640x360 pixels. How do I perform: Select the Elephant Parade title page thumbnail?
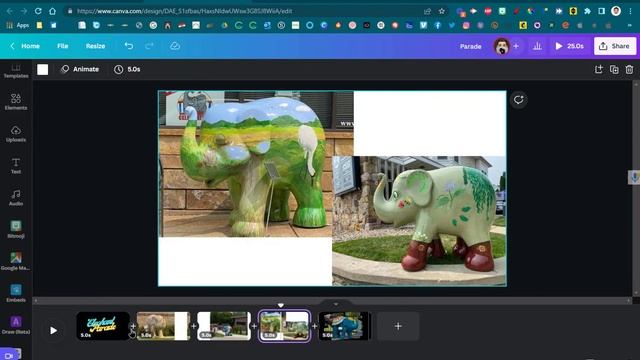(x=103, y=326)
